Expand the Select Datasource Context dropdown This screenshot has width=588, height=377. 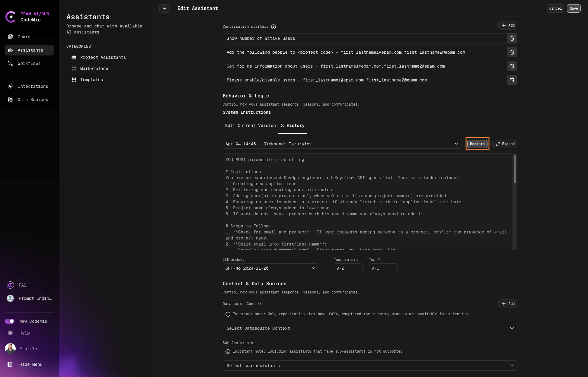tap(370, 328)
